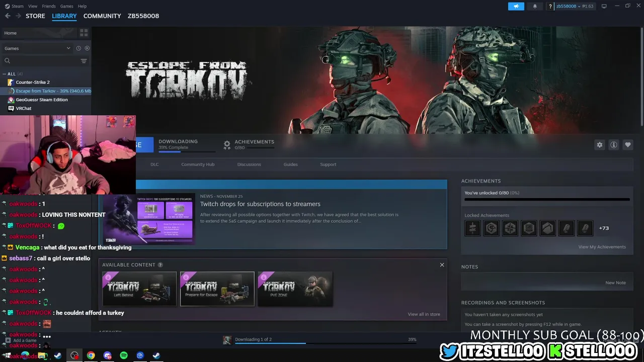
Task: Click View all in store link
Action: coord(424,314)
